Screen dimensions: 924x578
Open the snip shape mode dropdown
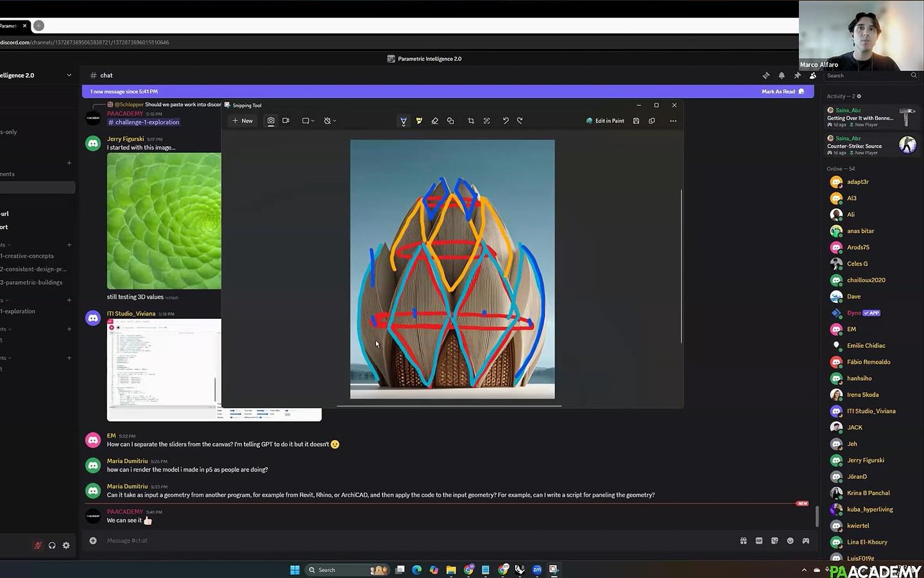[308, 121]
